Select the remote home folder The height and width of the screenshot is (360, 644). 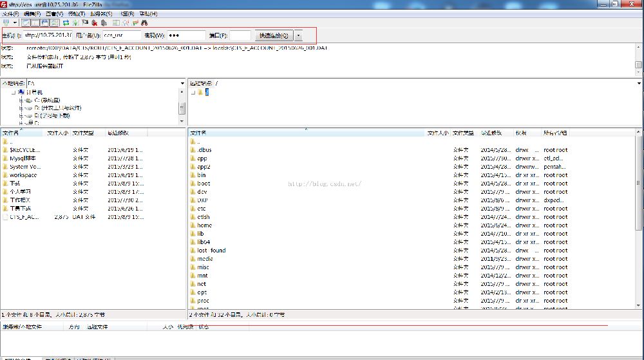pyautogui.click(x=205, y=225)
